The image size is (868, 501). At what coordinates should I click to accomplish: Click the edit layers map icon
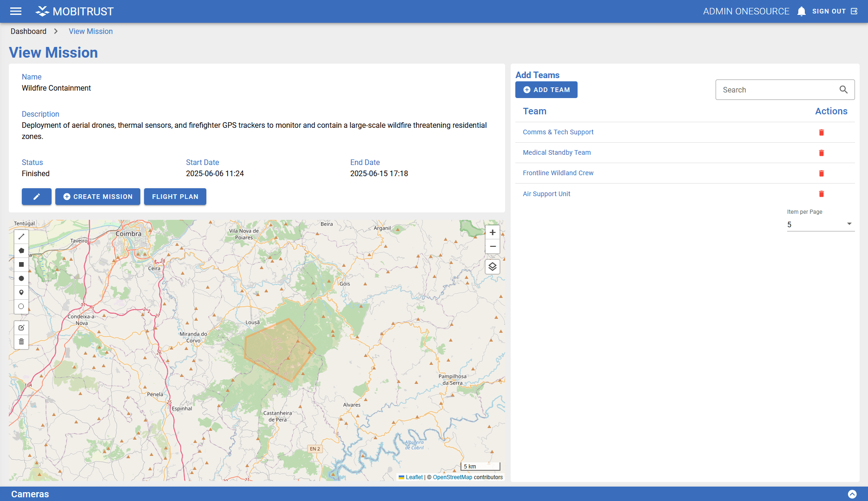click(x=21, y=328)
